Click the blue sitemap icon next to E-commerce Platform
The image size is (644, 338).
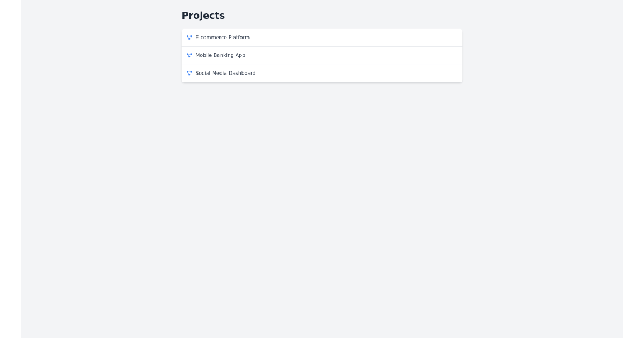point(189,37)
